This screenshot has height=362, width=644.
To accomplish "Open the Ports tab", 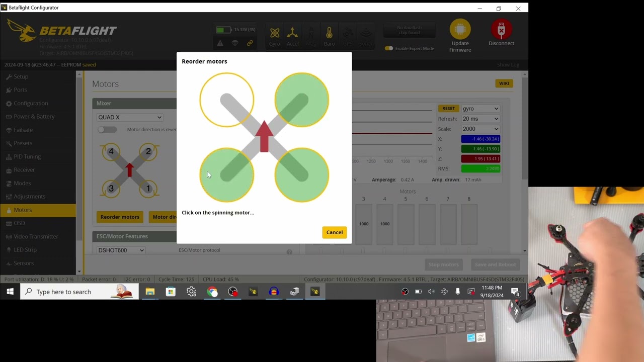I will tap(38, 90).
